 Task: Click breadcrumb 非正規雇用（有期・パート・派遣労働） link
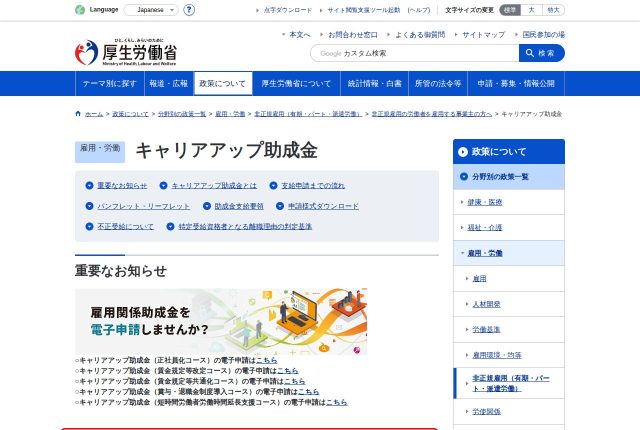pyautogui.click(x=308, y=114)
